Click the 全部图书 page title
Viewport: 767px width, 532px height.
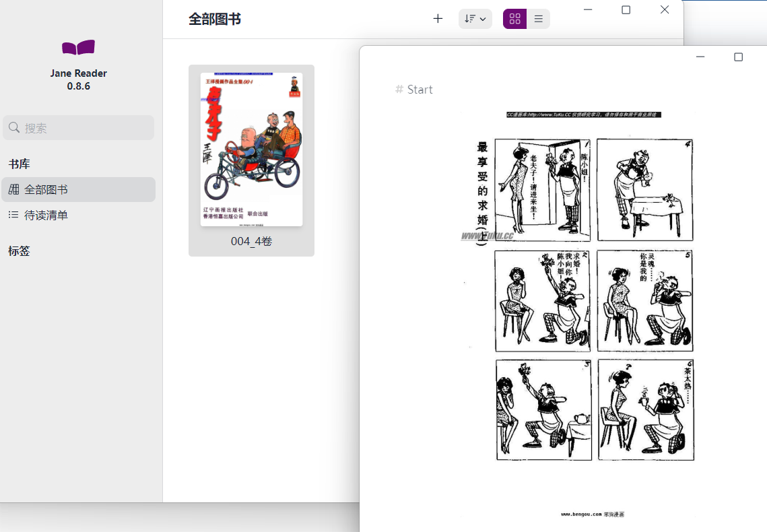tap(215, 19)
